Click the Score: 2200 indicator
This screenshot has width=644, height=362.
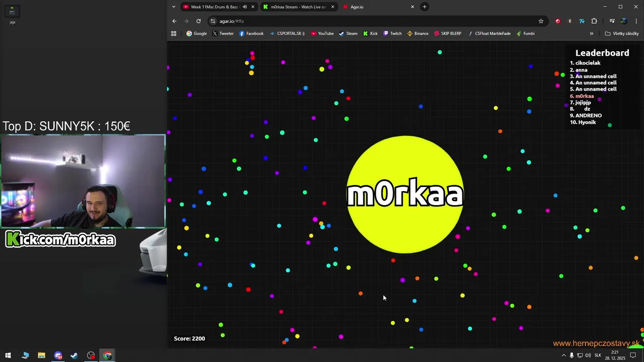pyautogui.click(x=189, y=338)
